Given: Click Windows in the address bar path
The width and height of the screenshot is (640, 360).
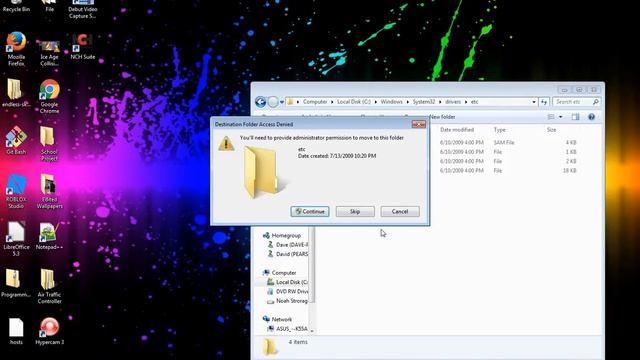Looking at the screenshot, I should coord(391,102).
